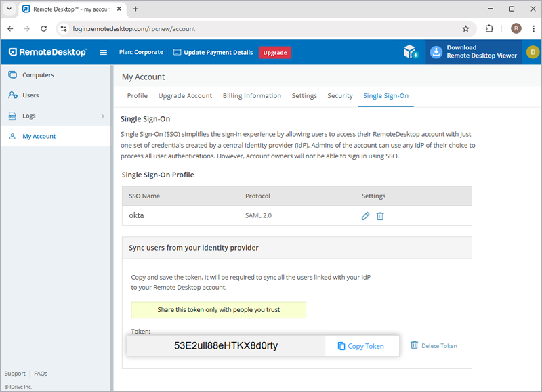The width and height of the screenshot is (542, 392).
Task: Open Chrome three-dot menu
Action: pyautogui.click(x=533, y=29)
